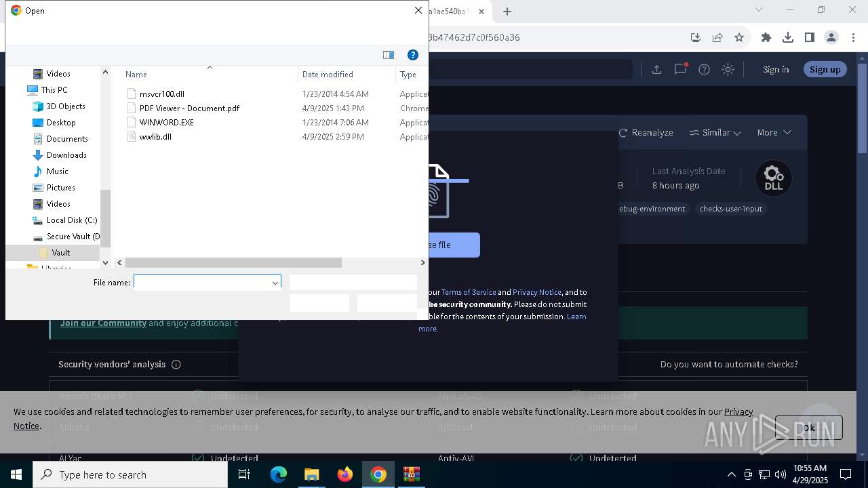Viewport: 868px width, 488px height.
Task: Select msvcr100.dll file
Action: 161,94
